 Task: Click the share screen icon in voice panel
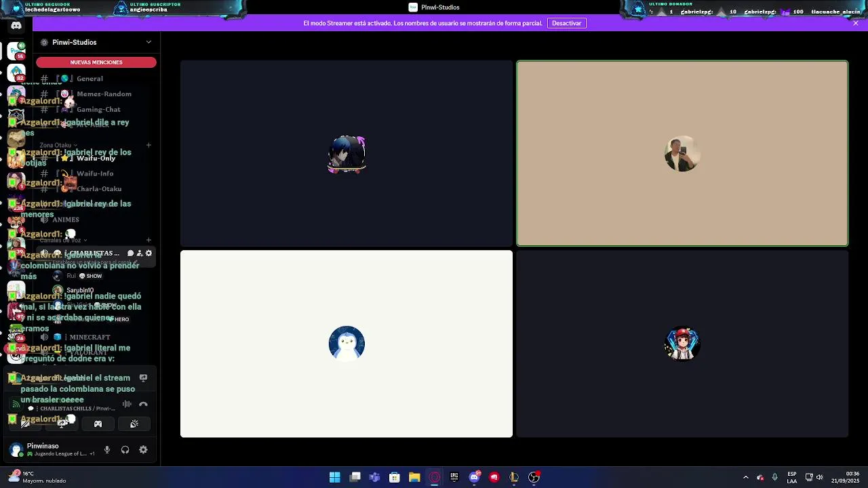pyautogui.click(x=62, y=424)
